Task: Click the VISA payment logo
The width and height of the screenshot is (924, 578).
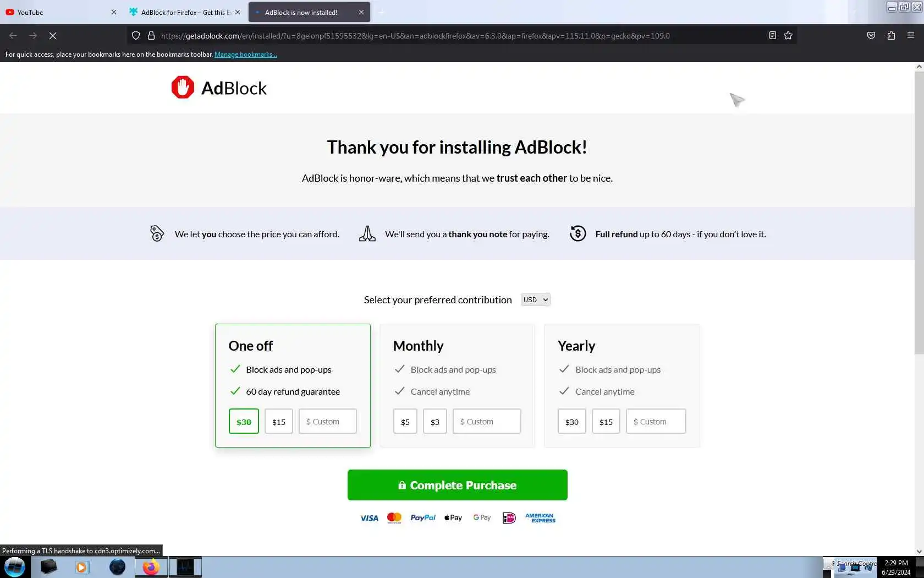Action: [x=369, y=518]
